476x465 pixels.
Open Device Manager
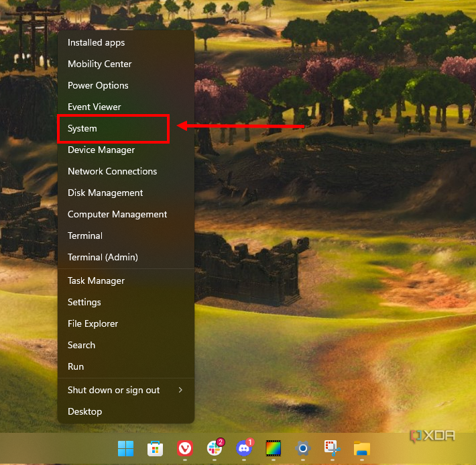(126, 150)
